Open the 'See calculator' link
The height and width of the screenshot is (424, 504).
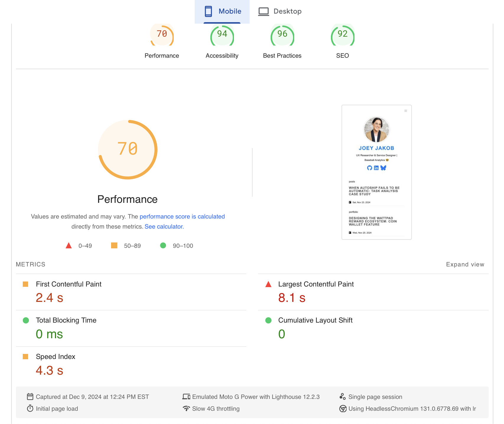pos(164,226)
